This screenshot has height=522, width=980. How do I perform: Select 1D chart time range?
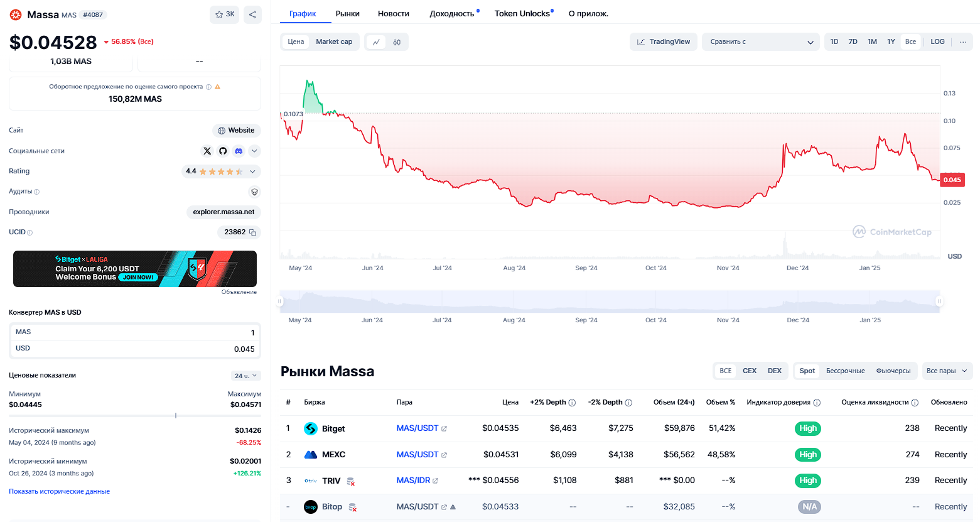[x=834, y=42]
